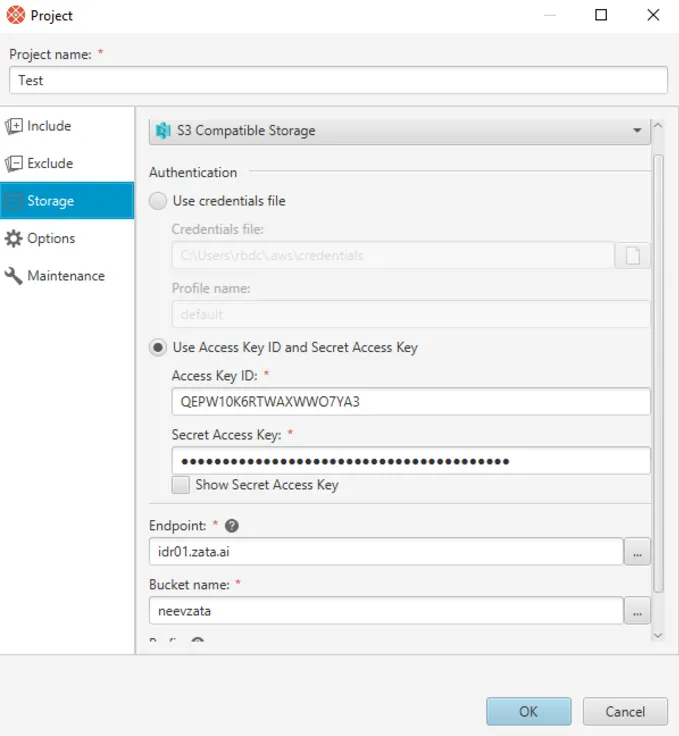Click the vertical scrollbar thumb
679x736 pixels.
[x=658, y=374]
